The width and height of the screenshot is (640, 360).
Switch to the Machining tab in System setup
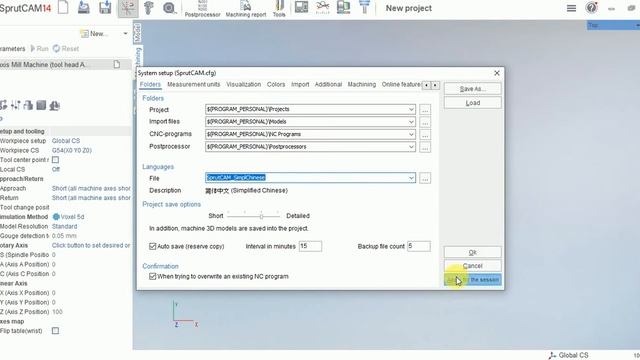[362, 84]
